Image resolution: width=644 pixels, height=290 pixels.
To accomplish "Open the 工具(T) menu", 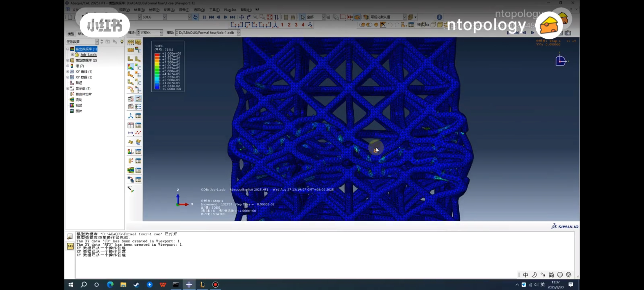I will [214, 10].
